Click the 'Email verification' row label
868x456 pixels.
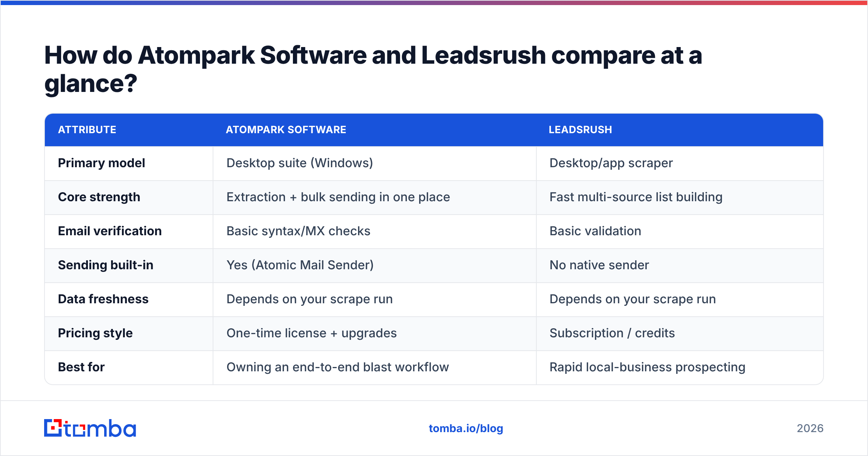coord(110,231)
